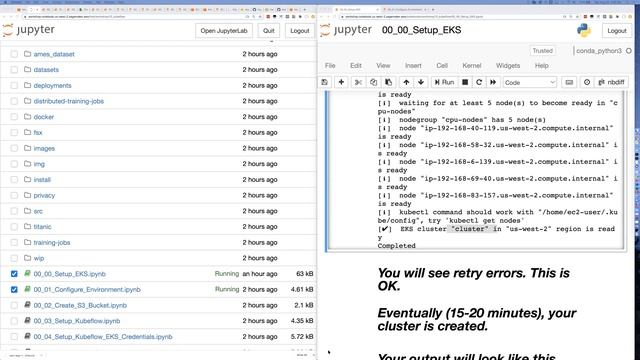
Task: Open the command palette keyboard icon
Action: (x=569, y=82)
